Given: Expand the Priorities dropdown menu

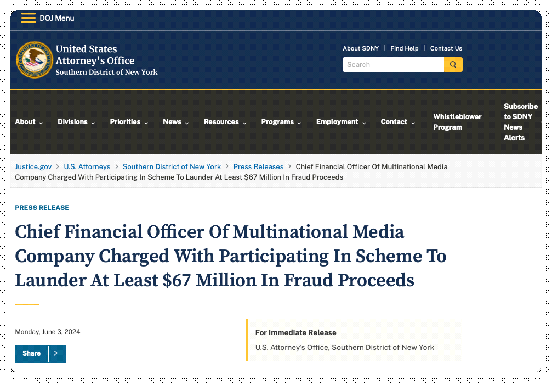Looking at the screenshot, I should 128,122.
